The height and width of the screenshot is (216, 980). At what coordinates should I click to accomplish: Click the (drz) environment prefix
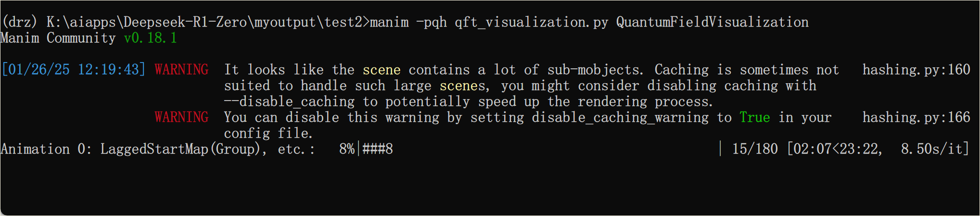20,22
